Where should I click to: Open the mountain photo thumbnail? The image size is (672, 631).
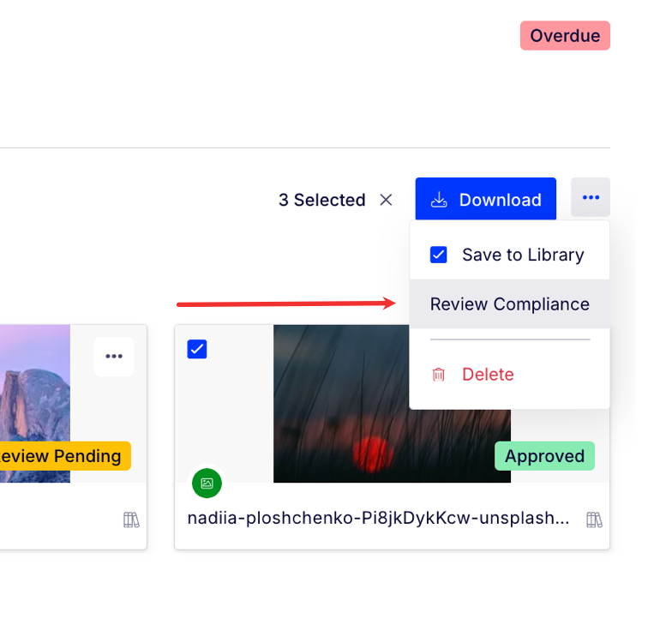coord(35,403)
